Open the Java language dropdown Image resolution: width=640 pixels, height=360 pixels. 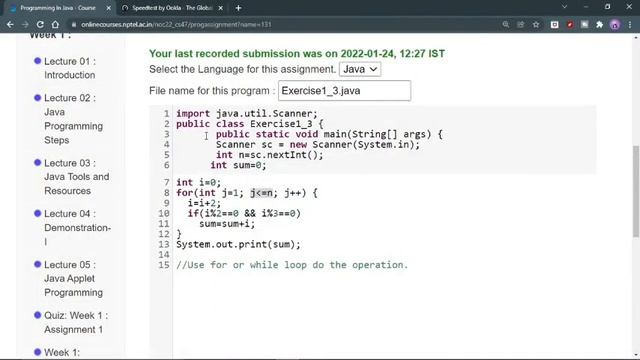360,69
